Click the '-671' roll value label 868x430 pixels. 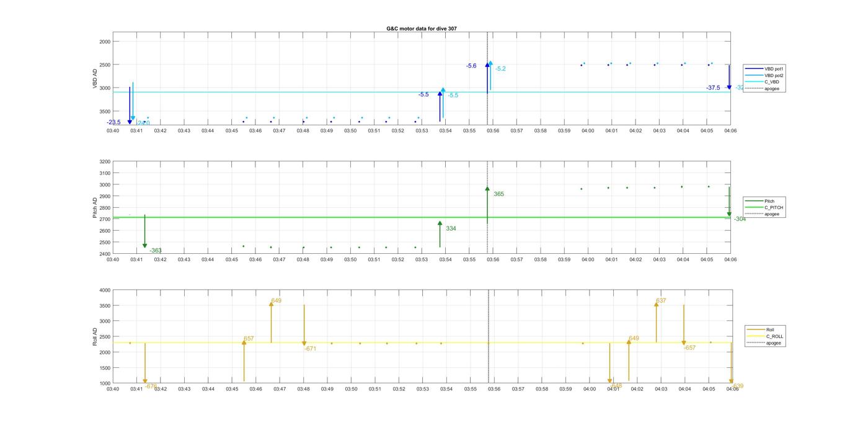tap(310, 349)
